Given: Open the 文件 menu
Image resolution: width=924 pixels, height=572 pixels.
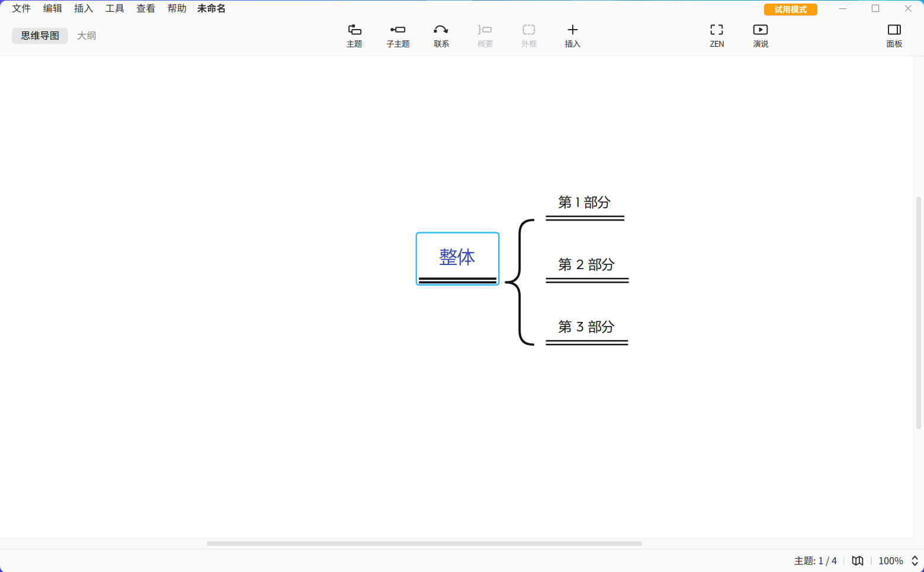Looking at the screenshot, I should [x=21, y=8].
